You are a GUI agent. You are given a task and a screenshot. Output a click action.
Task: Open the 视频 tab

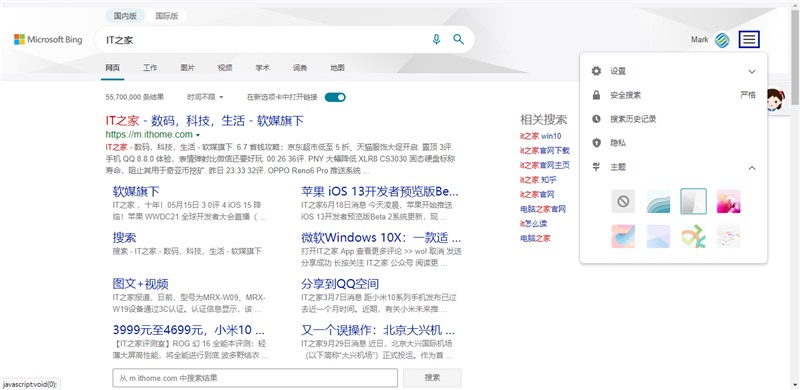(225, 67)
